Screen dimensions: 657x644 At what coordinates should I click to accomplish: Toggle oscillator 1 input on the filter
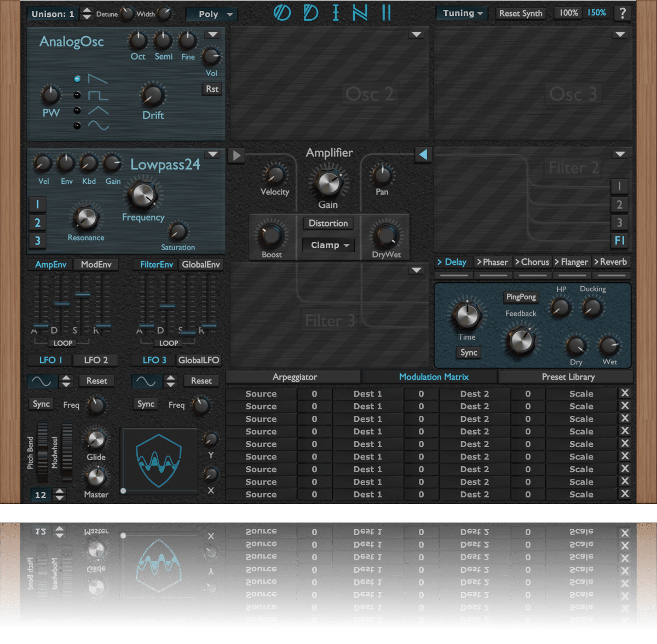pos(37,205)
